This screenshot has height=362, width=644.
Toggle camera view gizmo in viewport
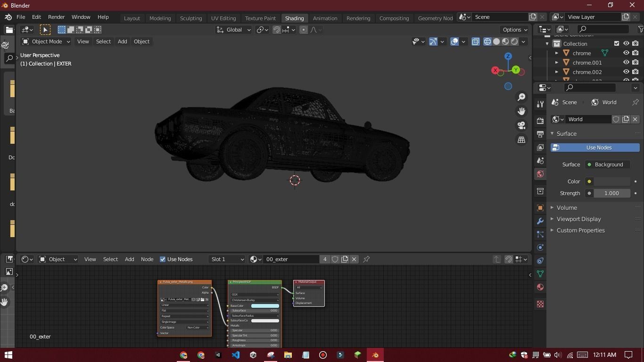tap(521, 125)
